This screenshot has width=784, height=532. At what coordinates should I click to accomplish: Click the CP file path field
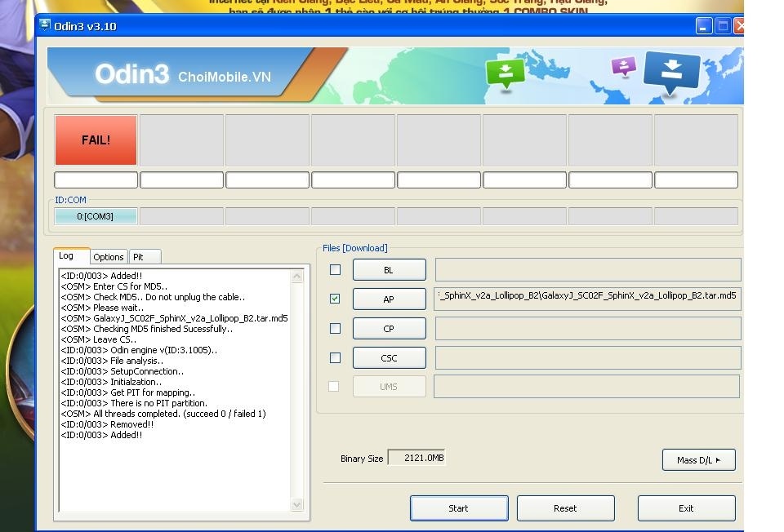(x=588, y=328)
